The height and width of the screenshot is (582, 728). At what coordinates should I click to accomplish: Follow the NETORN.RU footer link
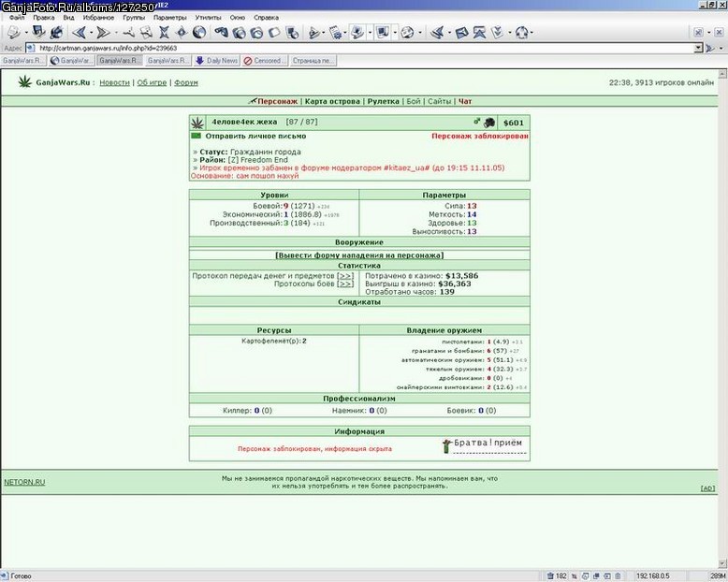pyautogui.click(x=24, y=482)
